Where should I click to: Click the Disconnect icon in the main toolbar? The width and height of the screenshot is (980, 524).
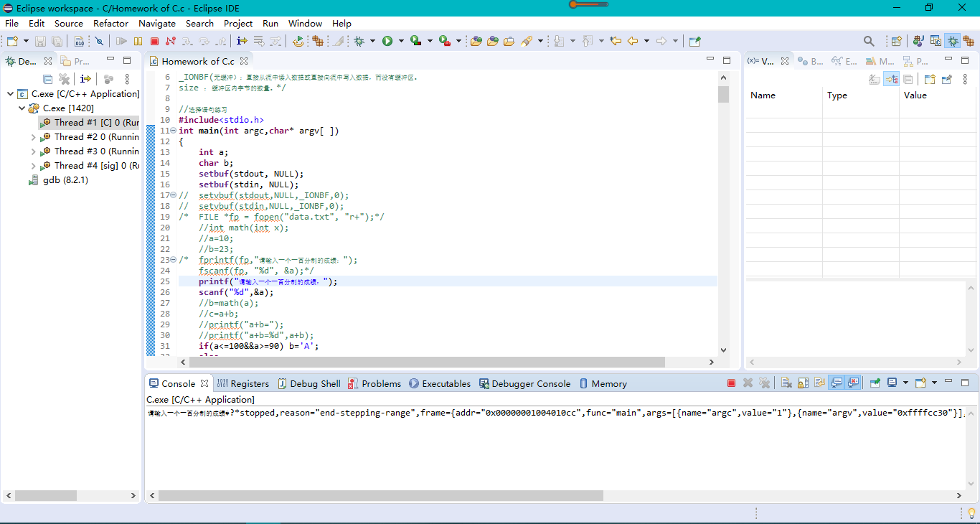tap(171, 41)
